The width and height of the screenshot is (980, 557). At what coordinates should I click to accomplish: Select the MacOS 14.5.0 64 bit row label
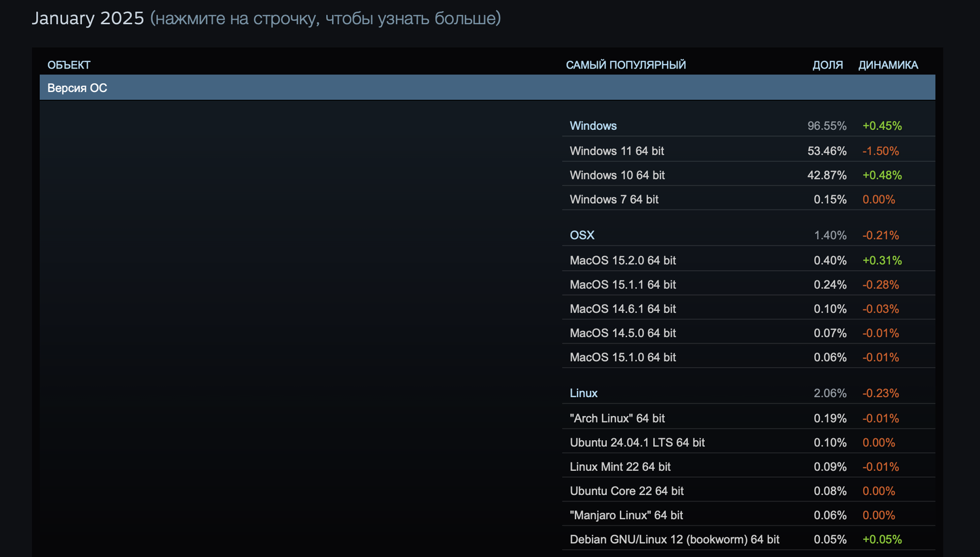click(x=623, y=332)
